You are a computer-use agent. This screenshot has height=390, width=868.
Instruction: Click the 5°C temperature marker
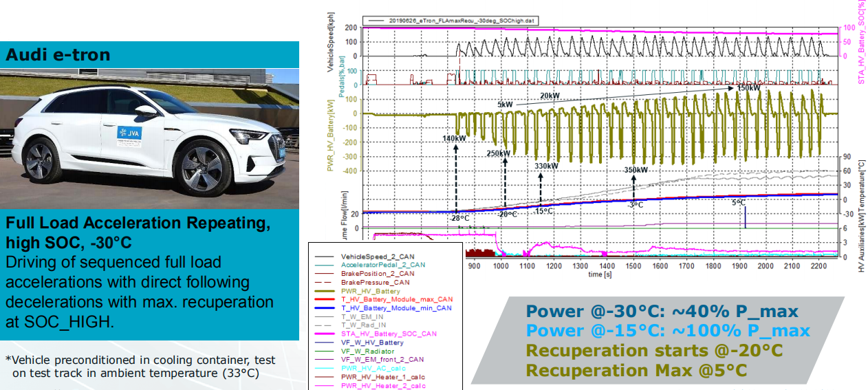738,203
